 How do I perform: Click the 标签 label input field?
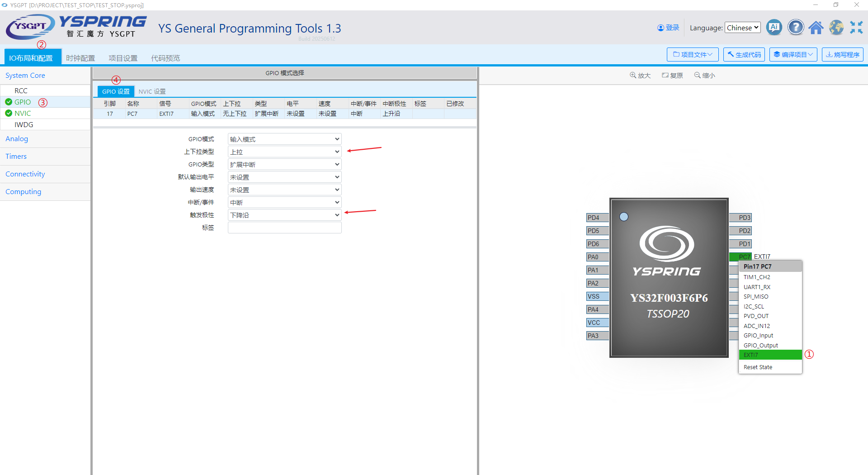284,228
